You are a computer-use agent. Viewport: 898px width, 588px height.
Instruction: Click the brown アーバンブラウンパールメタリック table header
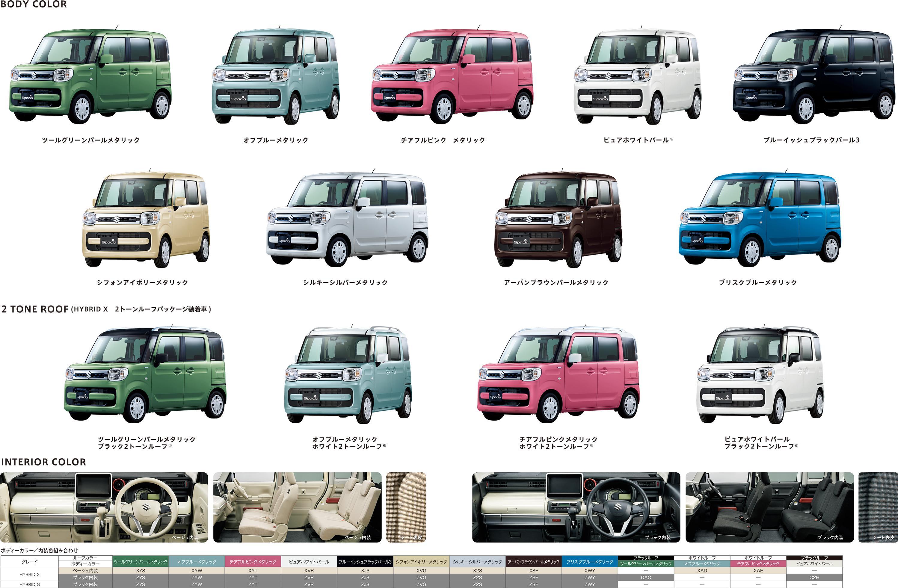(534, 562)
